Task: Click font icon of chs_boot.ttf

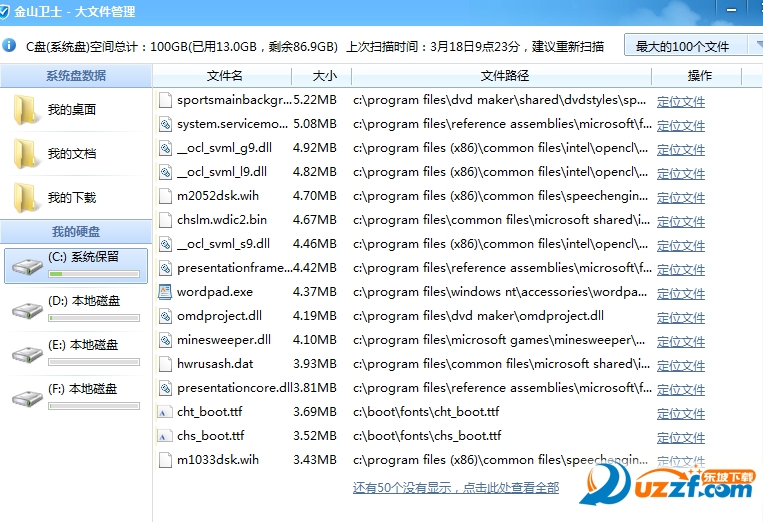Action: tap(164, 436)
